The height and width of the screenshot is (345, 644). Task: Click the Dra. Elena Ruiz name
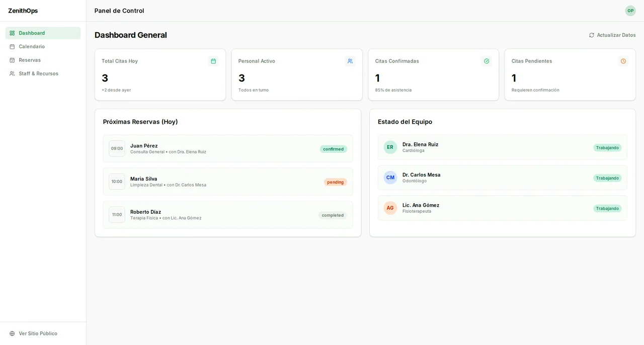coord(421,144)
